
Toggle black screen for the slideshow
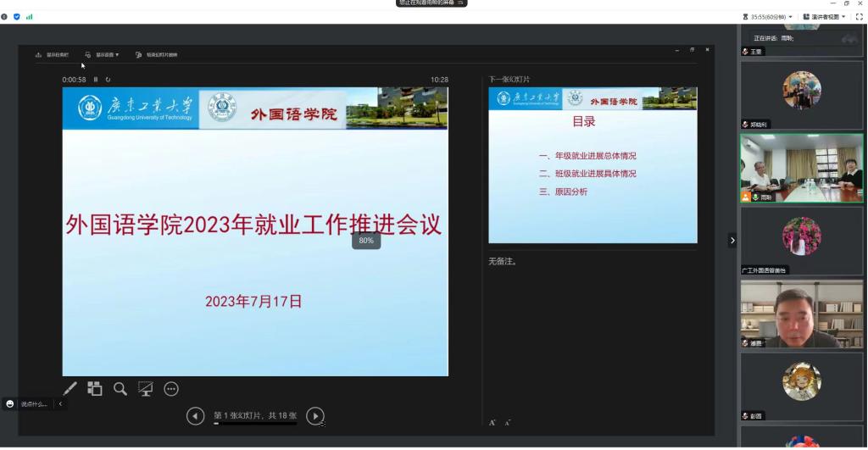[146, 388]
